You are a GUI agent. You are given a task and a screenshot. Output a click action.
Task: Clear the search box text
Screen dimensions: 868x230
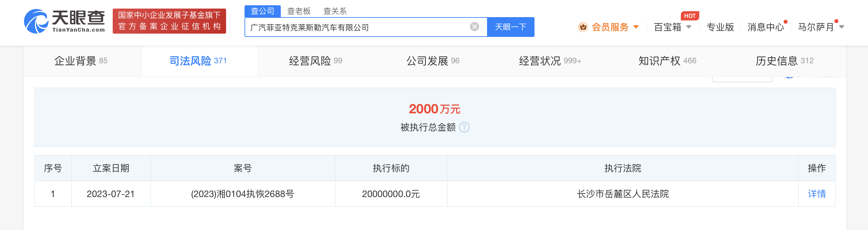[475, 27]
